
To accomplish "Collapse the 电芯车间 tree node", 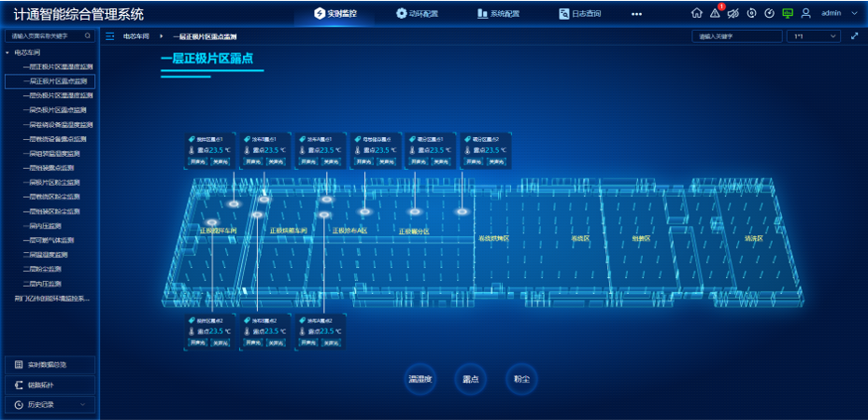I will tap(7, 53).
